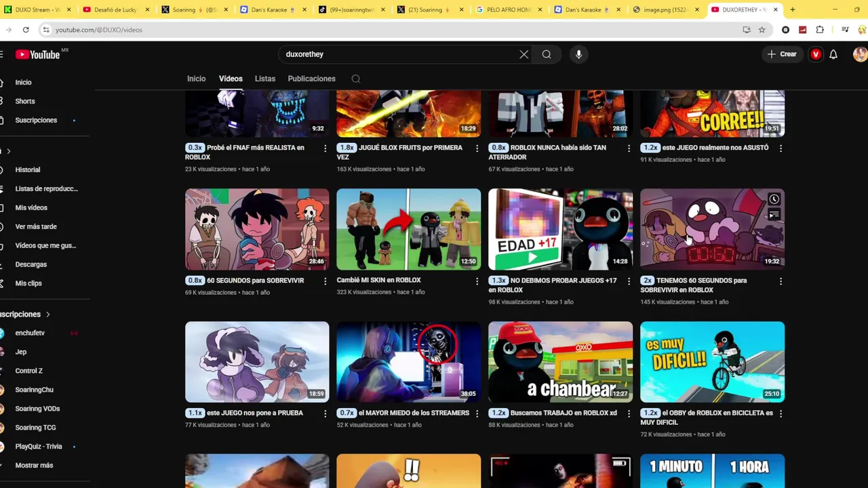Search within channel magnifier icon
The height and width of the screenshot is (488, 868).
[x=355, y=79]
